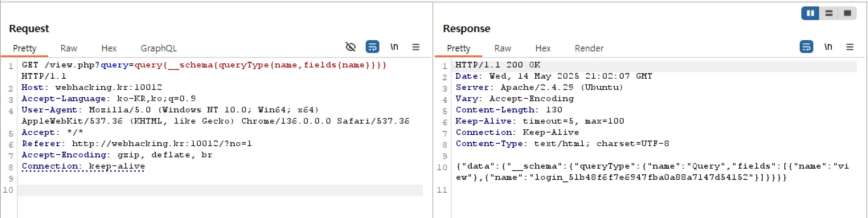Select Response Raw tab
The height and width of the screenshot is (218, 868).
tap(503, 48)
